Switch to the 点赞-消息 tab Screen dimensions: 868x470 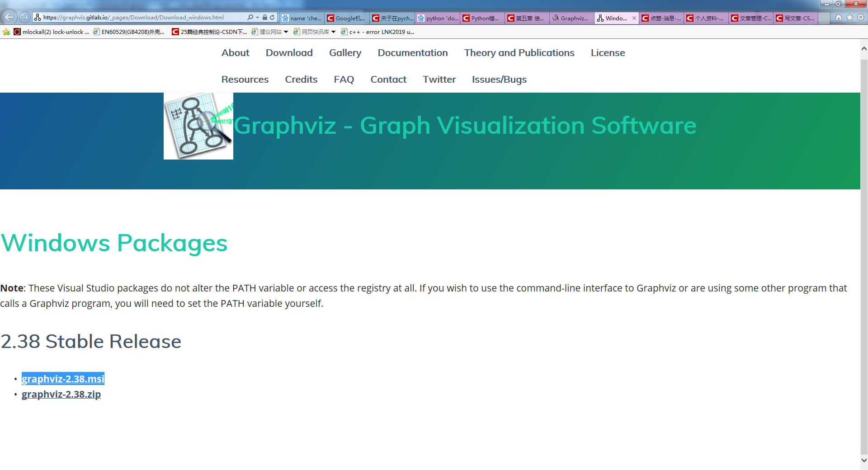tap(661, 18)
